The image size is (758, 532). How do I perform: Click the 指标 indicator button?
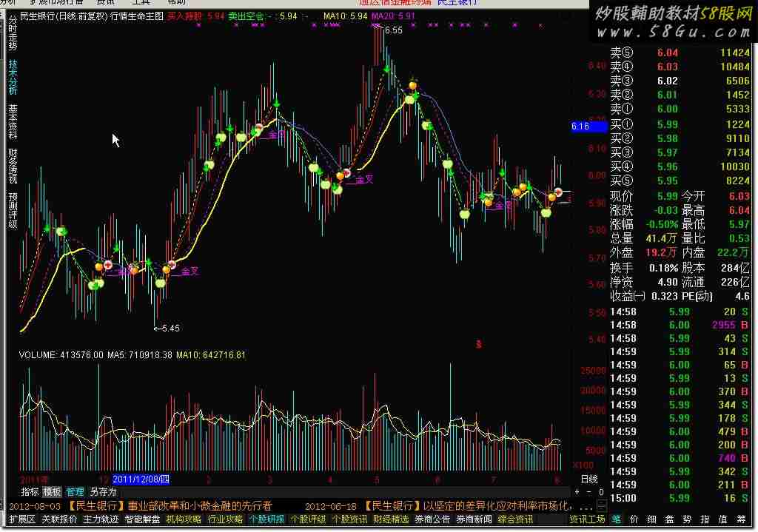[30, 492]
